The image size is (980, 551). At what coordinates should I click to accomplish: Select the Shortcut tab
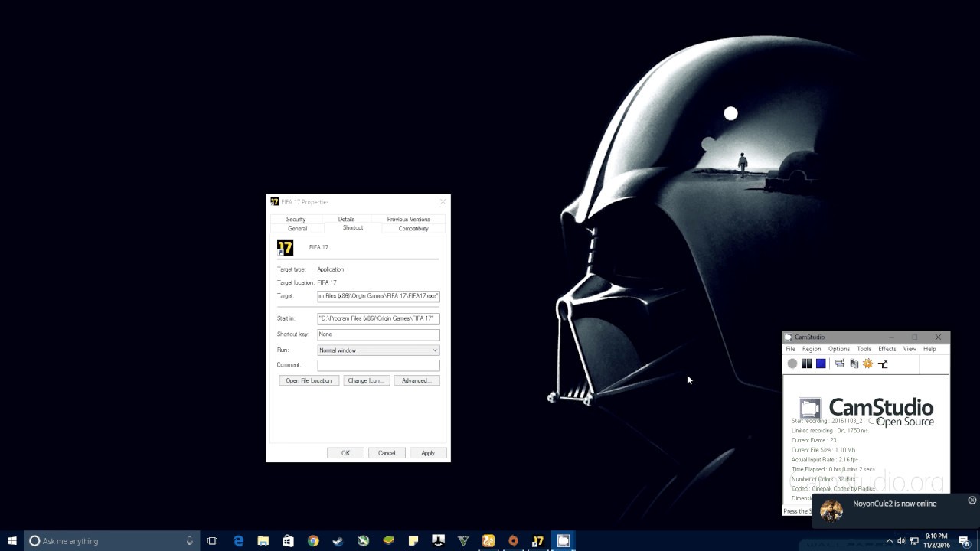(x=353, y=227)
